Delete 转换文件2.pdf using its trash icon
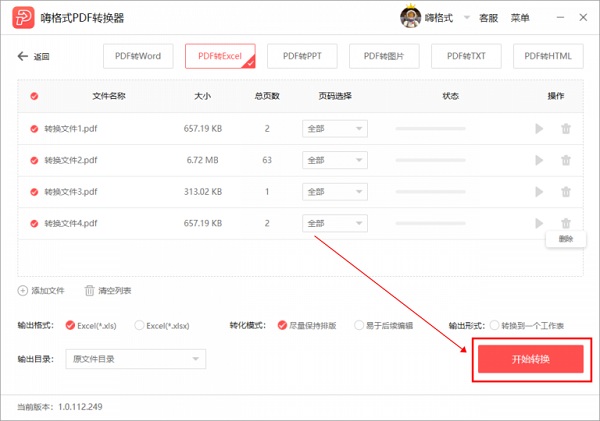This screenshot has width=600, height=421. [x=566, y=160]
